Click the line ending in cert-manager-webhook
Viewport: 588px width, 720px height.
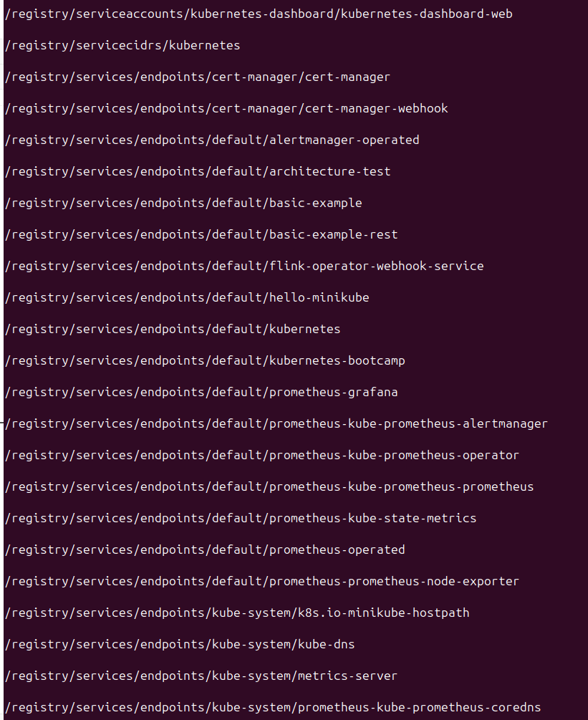pos(226,108)
